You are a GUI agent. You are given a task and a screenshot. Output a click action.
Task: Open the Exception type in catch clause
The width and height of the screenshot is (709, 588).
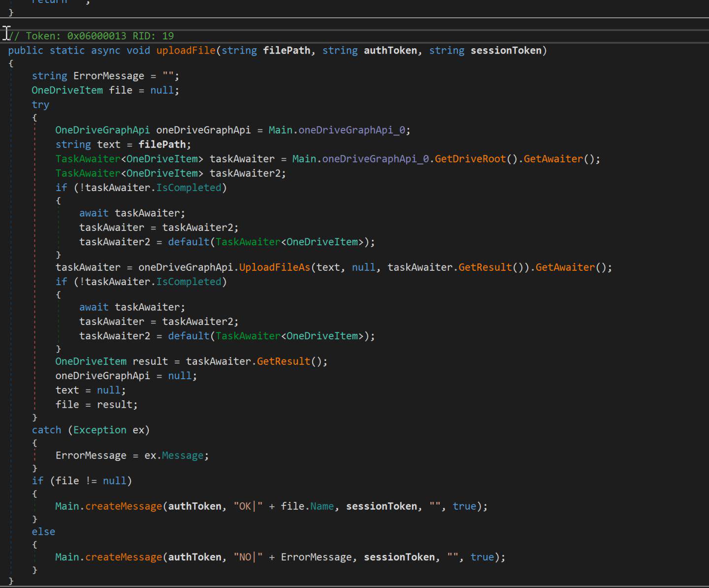pos(99,430)
